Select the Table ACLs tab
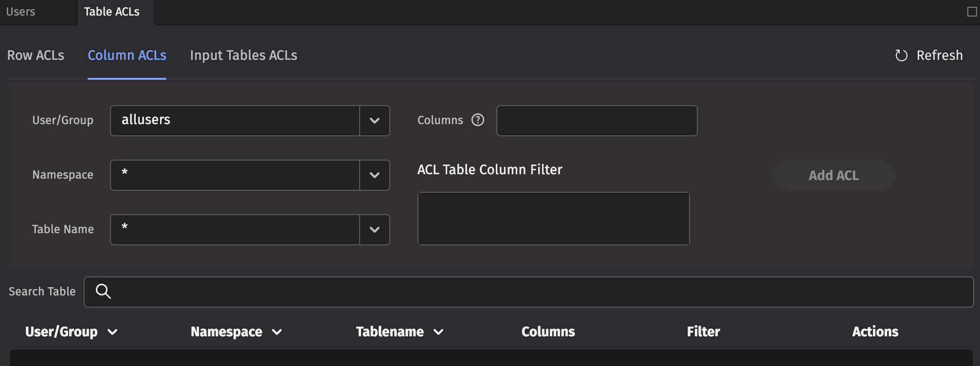Image resolution: width=980 pixels, height=366 pixels. (112, 12)
